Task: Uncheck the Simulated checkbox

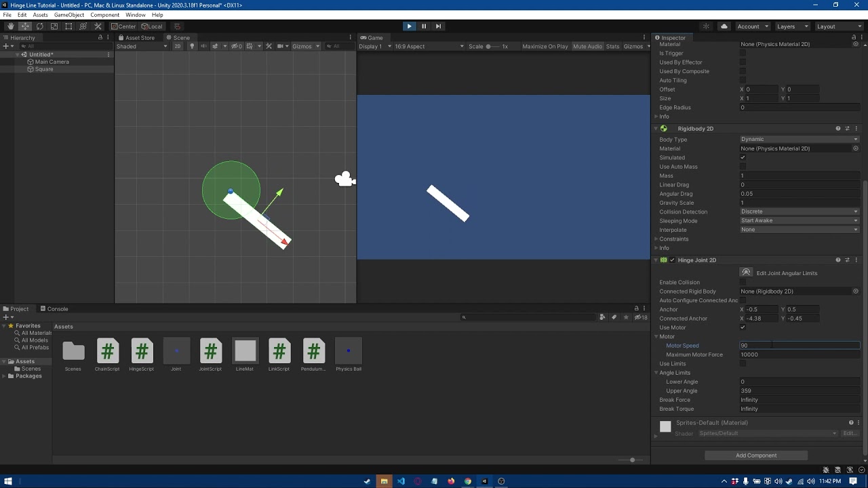Action: [743, 157]
